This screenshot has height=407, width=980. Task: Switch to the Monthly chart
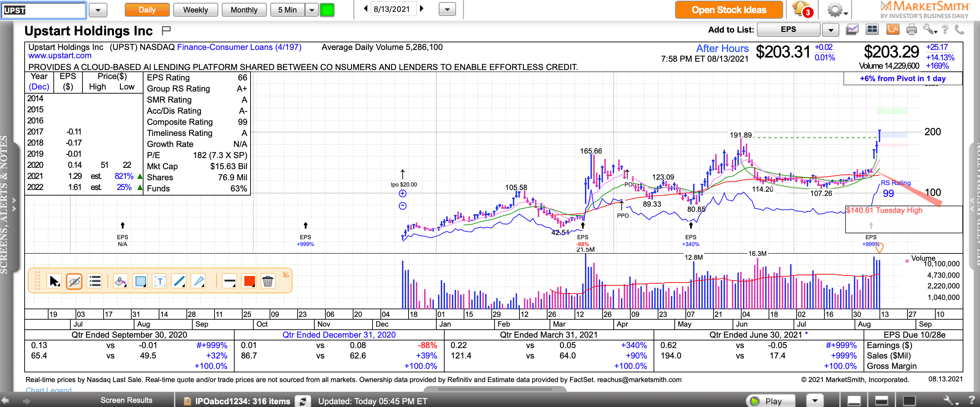point(244,9)
